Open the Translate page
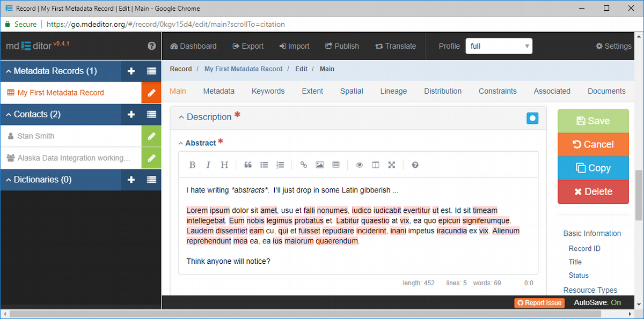644x319 pixels. point(396,46)
